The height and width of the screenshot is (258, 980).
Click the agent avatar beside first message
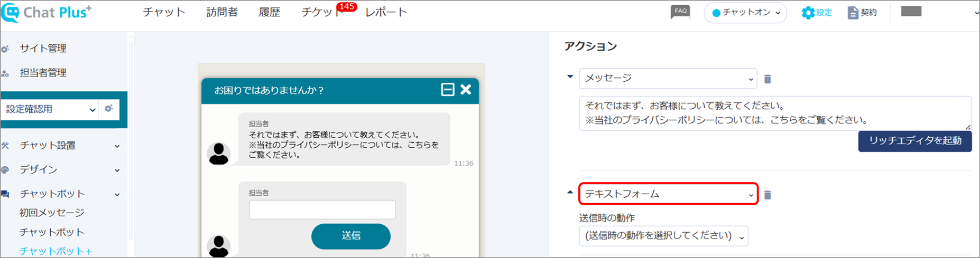[x=218, y=154]
